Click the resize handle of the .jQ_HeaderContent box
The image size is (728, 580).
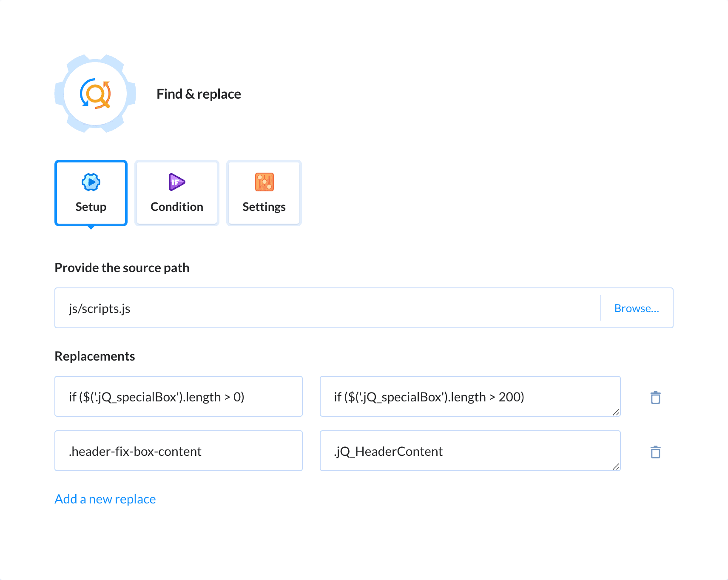click(x=615, y=466)
